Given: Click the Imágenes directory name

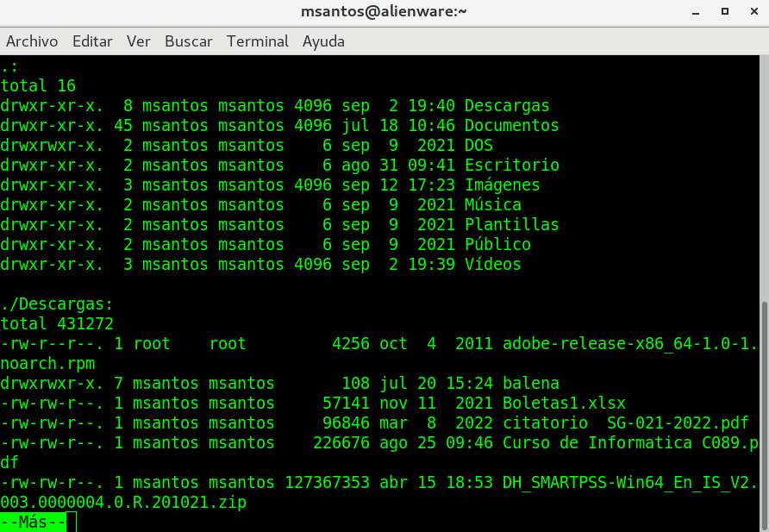Looking at the screenshot, I should (502, 185).
